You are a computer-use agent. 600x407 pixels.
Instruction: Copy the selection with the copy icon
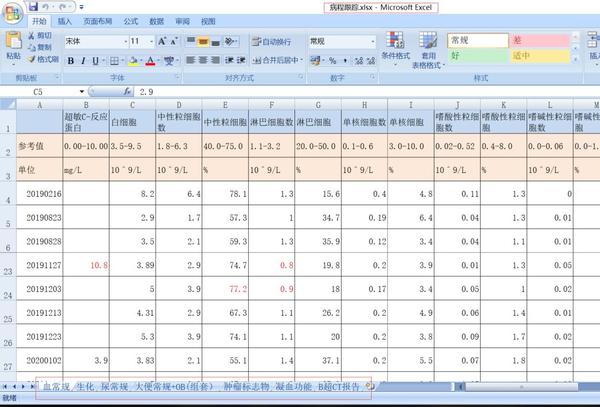click(x=31, y=47)
